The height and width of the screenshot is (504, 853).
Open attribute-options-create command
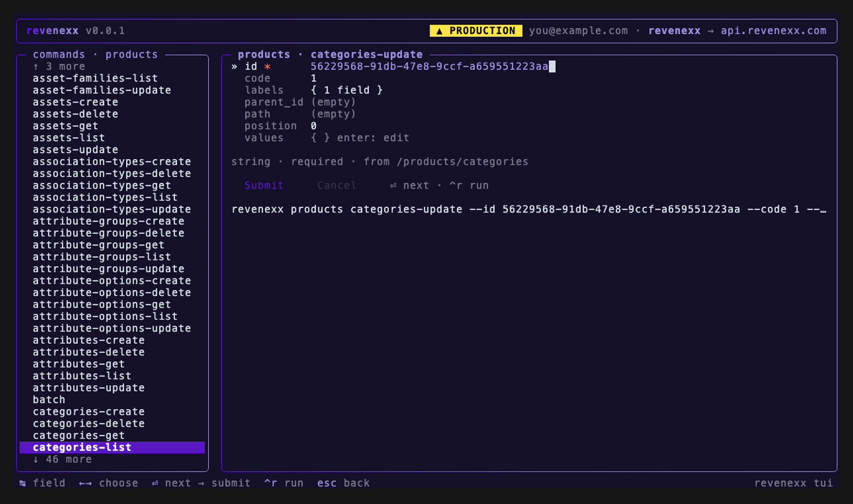pos(112,281)
